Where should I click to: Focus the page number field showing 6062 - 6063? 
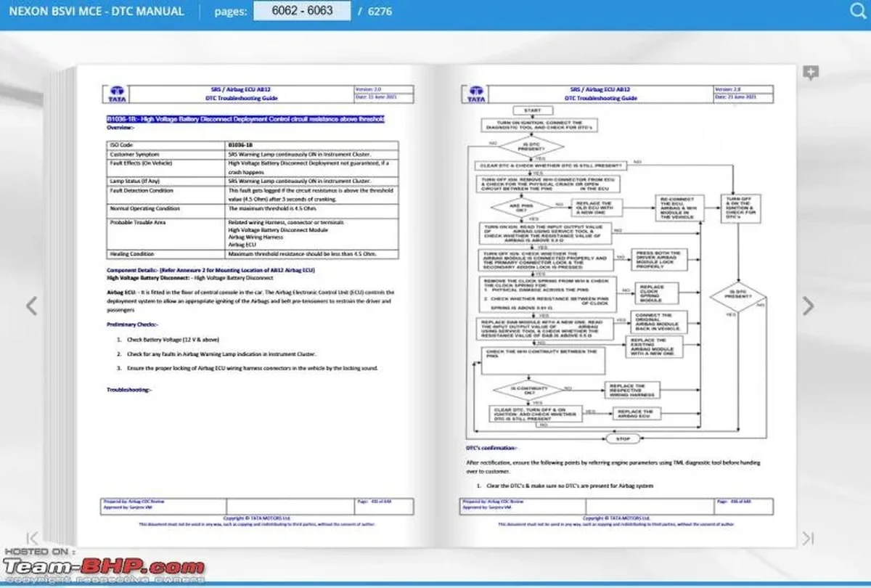(302, 11)
